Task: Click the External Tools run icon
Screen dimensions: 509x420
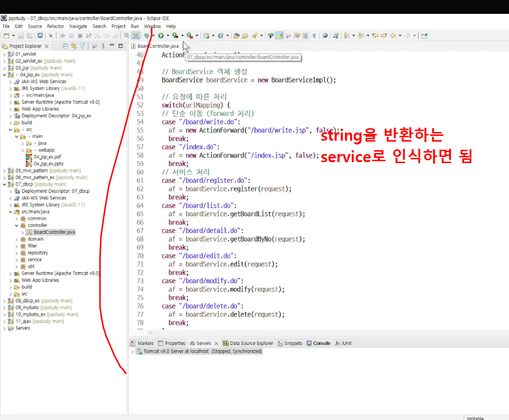Action: pyautogui.click(x=189, y=36)
